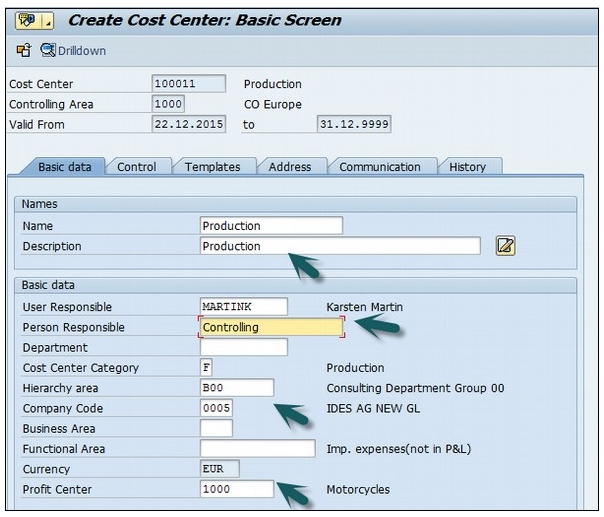Viewport: 604px width, 517px height.
Task: Click the Name input field
Action: (x=271, y=226)
